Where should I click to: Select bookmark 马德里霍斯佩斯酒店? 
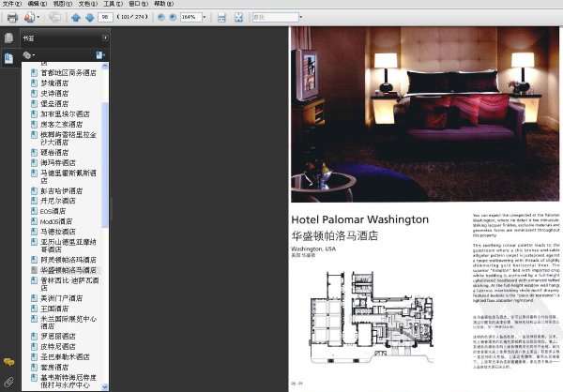point(68,176)
